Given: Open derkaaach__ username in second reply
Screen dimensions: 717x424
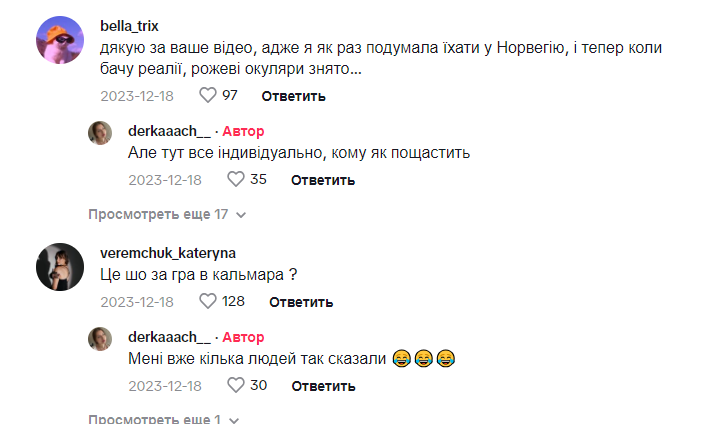Looking at the screenshot, I should point(169,336).
